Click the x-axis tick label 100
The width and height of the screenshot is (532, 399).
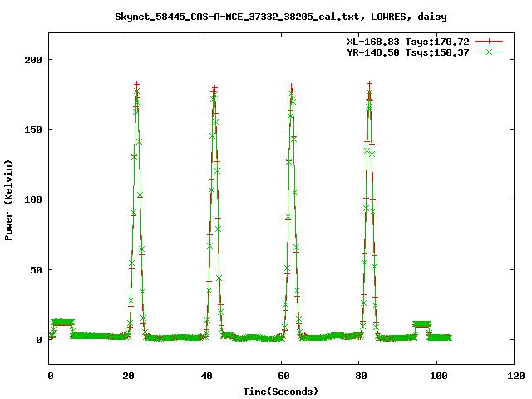439,376
